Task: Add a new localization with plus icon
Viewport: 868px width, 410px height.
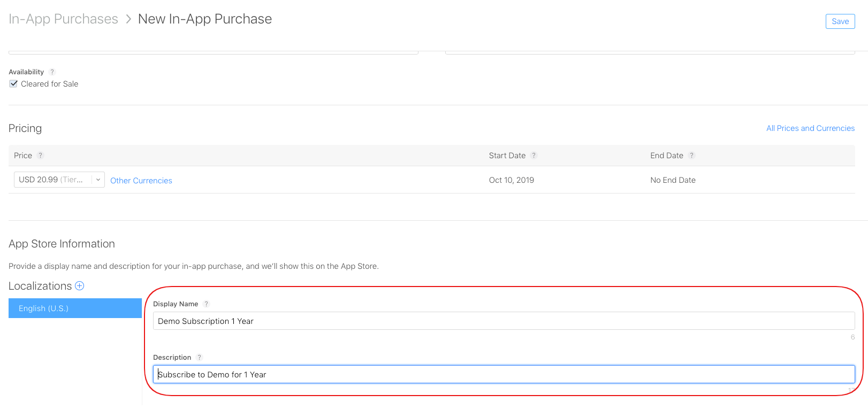Action: point(80,286)
